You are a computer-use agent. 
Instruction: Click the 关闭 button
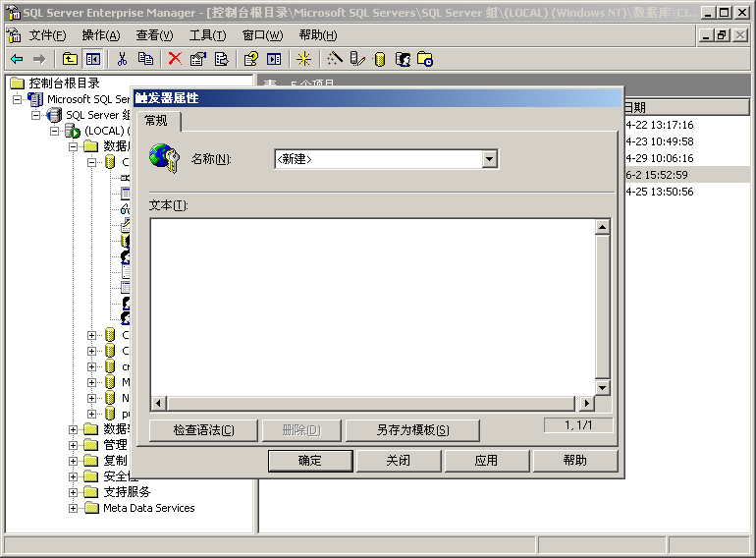pyautogui.click(x=399, y=461)
